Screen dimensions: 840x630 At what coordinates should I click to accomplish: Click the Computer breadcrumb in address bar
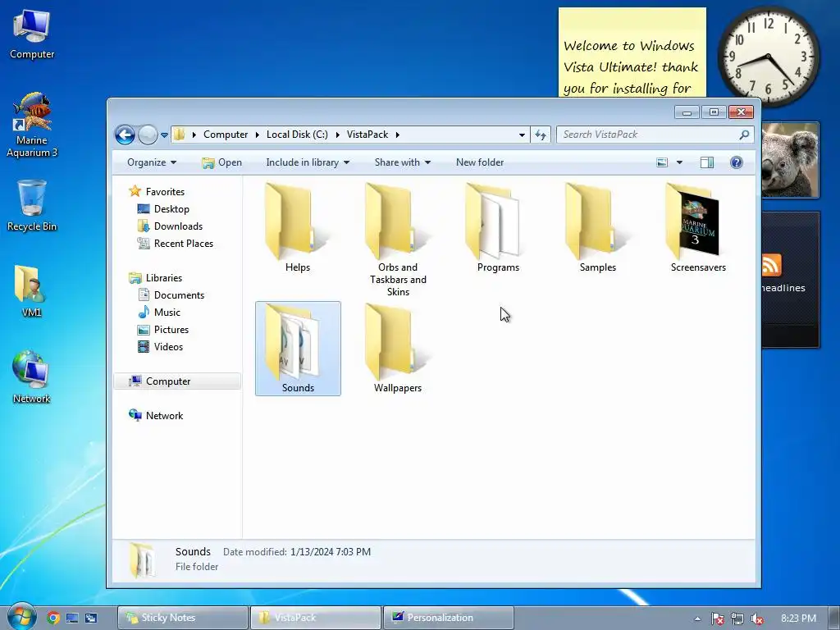[226, 135]
